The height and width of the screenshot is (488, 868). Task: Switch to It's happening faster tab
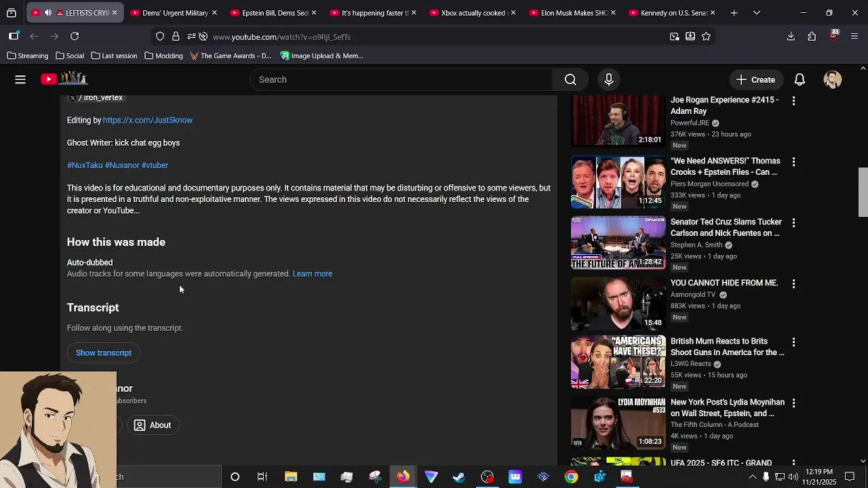coord(374,12)
